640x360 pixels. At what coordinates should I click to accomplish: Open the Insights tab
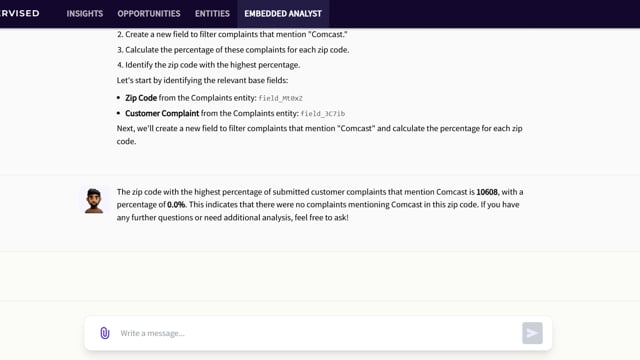tap(85, 13)
